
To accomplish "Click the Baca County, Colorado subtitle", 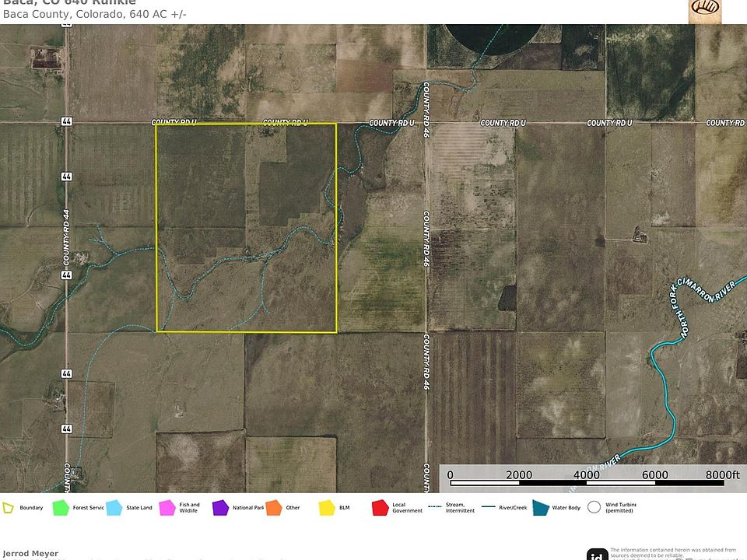I will point(94,14).
